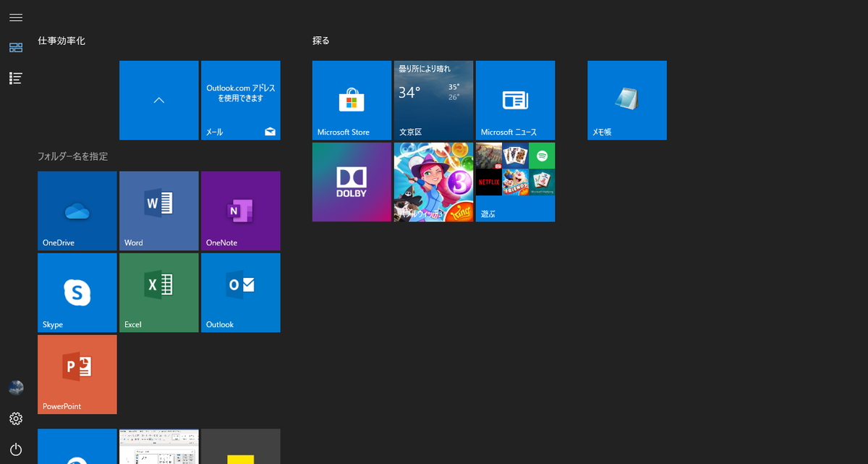Click the Outlook.com アドレス text on mail tile
Image resolution: width=868 pixels, height=464 pixels.
(241, 93)
